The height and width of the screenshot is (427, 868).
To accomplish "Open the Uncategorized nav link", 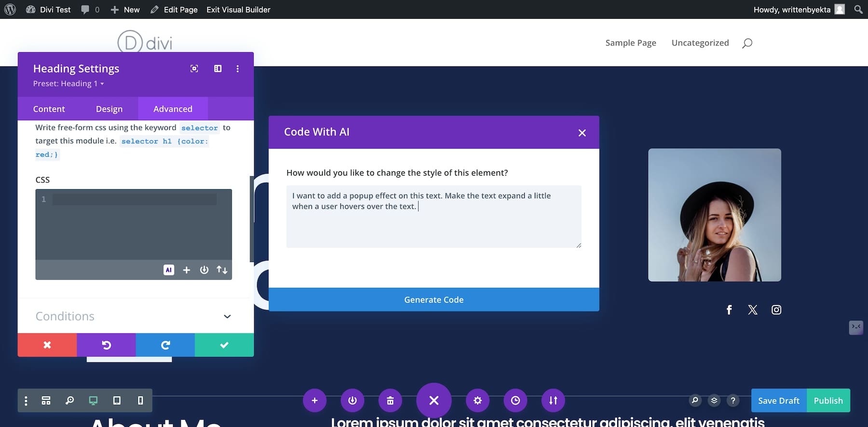I will pyautogui.click(x=700, y=42).
